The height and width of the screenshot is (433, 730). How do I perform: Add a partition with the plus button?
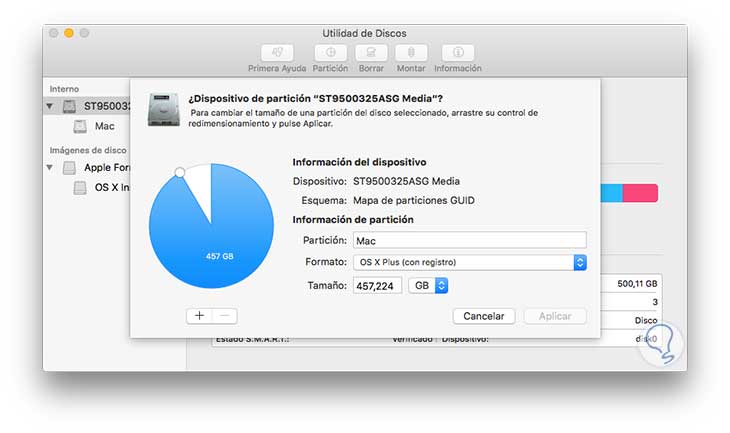199,316
